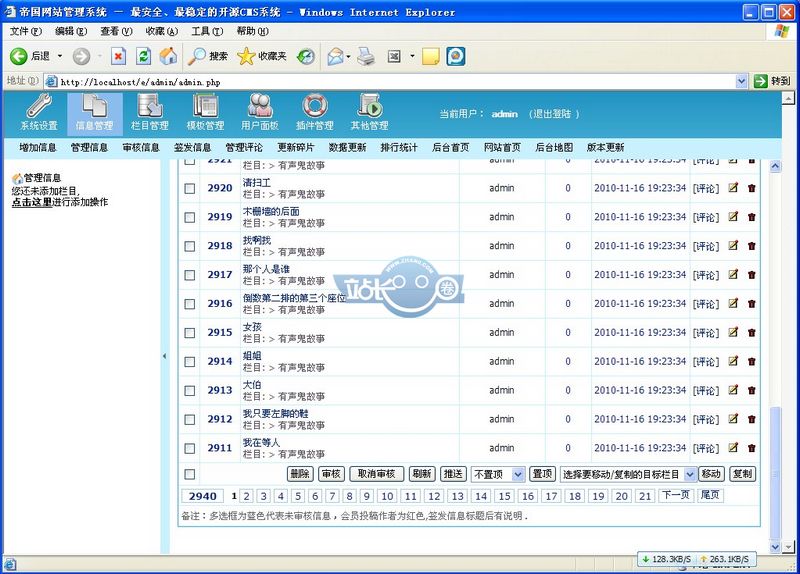Check the box for entry 2918
800x574 pixels.
(190, 246)
